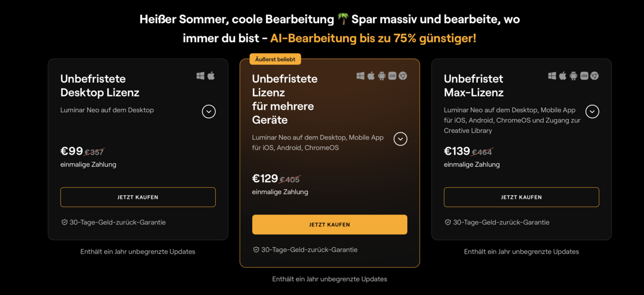The image size is (644, 295).
Task: Expand details of Unbefristete Desktop Lizenz
Action: coord(209,112)
